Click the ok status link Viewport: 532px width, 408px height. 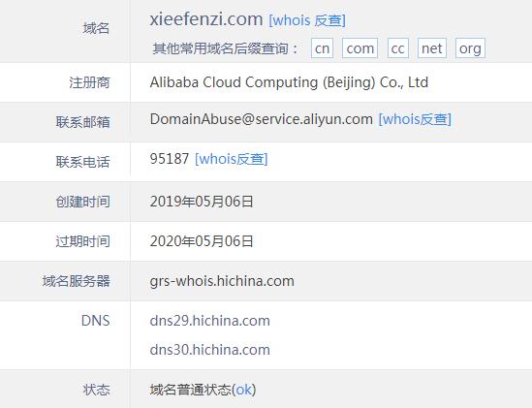(244, 390)
